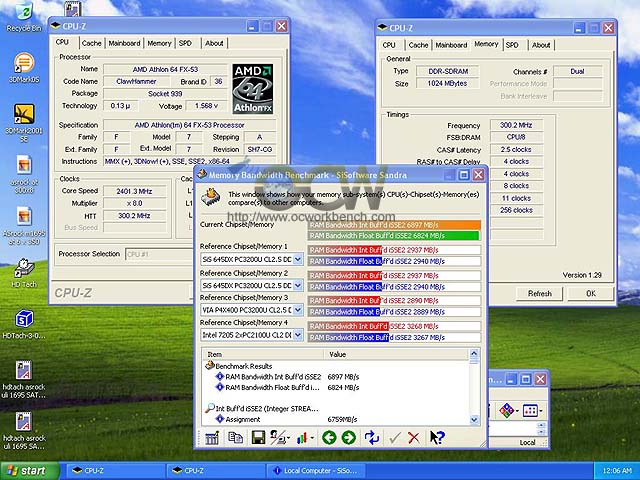Open Reference Chipset/Memory 3 VIA P4X400 dropdown
Screen dimensions: 640x480
coord(298,310)
